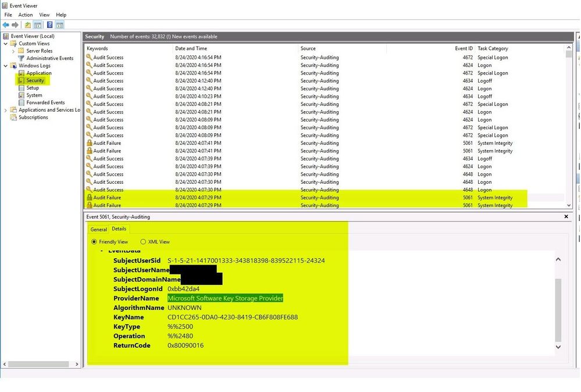
Task: Click the Forward arrow toolbar icon
Action: pyautogui.click(x=15, y=25)
